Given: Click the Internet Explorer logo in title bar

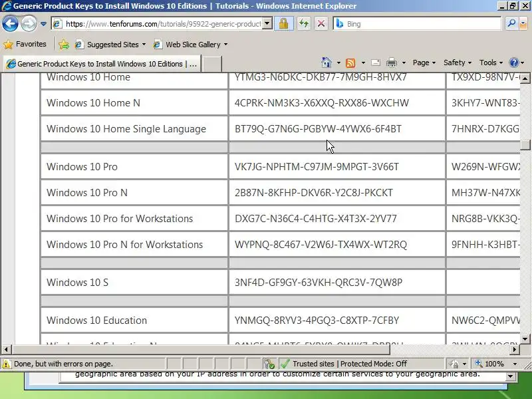Looking at the screenshot, I should click(x=7, y=6).
